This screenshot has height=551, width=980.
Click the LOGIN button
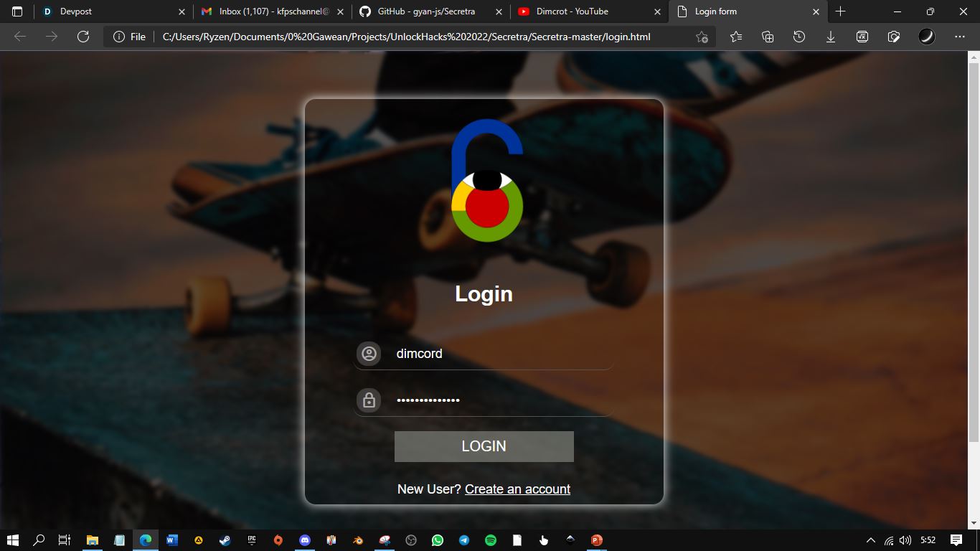[x=484, y=446]
